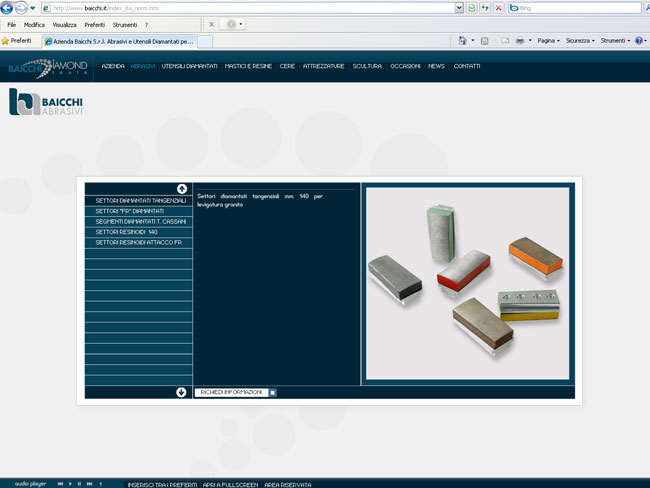Image resolution: width=650 pixels, height=488 pixels.
Task: Select SEGMENTI DIAMANTATI T. CASSANI
Action: coord(139,221)
